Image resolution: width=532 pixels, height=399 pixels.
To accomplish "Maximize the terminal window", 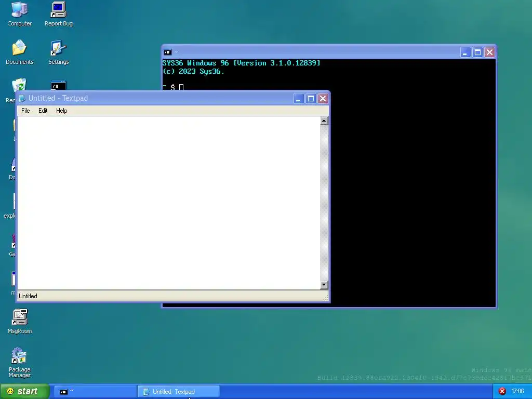I will click(477, 52).
